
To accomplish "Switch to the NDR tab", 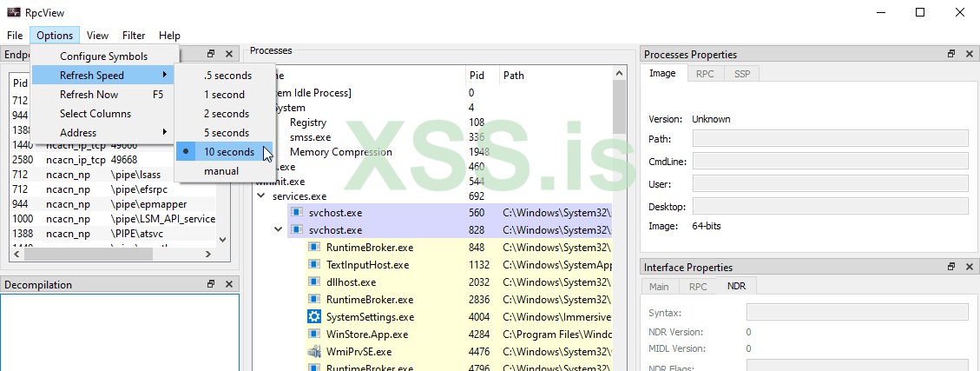I will (738, 286).
